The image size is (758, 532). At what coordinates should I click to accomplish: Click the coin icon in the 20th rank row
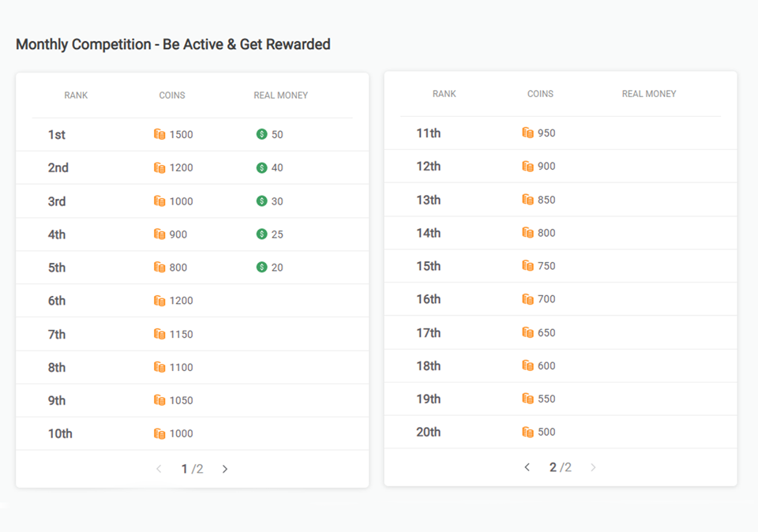pos(527,432)
